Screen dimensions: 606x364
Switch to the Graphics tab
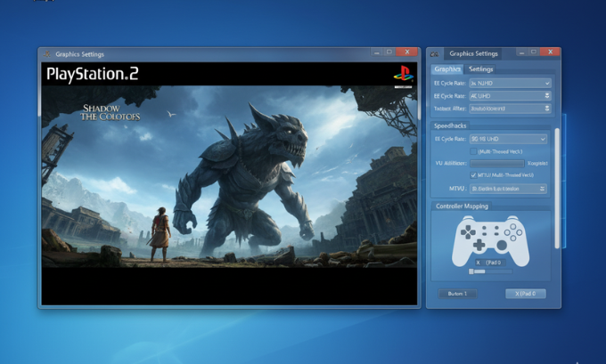tap(447, 69)
